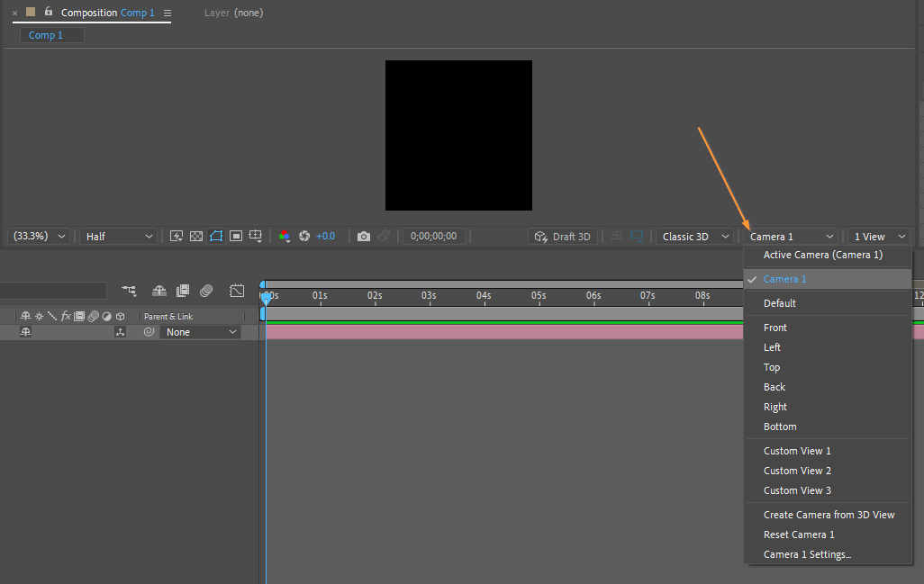Click the Motion Blur column header icon
The height and width of the screenshot is (584, 924).
point(93,316)
